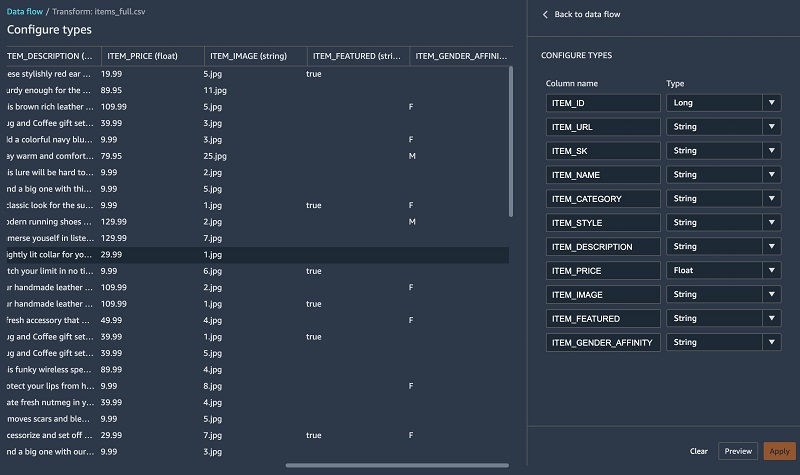
Task: Click the orange Apply button
Action: tap(779, 451)
